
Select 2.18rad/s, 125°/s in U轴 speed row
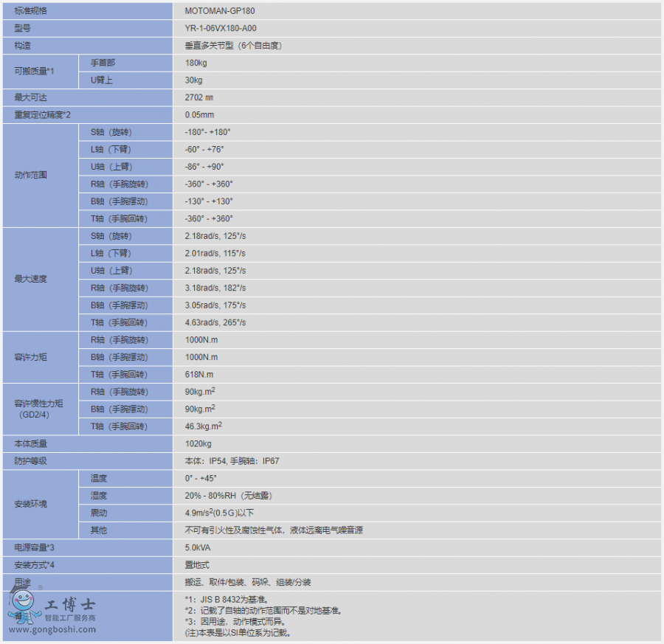click(x=215, y=271)
